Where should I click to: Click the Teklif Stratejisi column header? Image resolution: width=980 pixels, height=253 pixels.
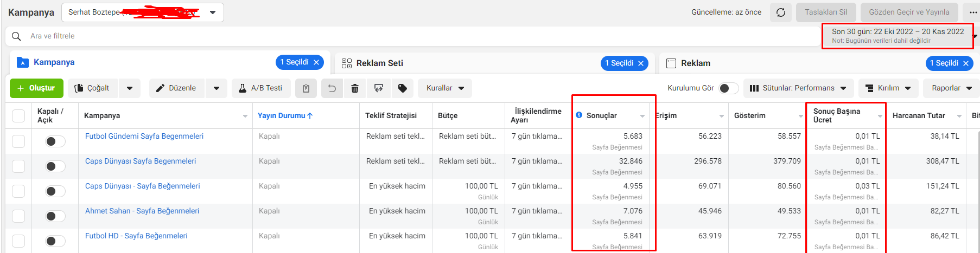391,115
